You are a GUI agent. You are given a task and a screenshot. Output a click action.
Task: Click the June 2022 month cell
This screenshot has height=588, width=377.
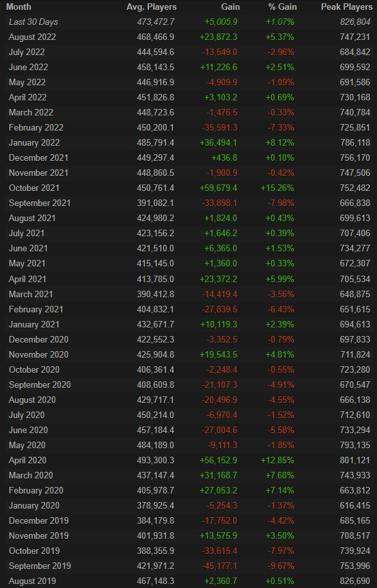point(28,67)
